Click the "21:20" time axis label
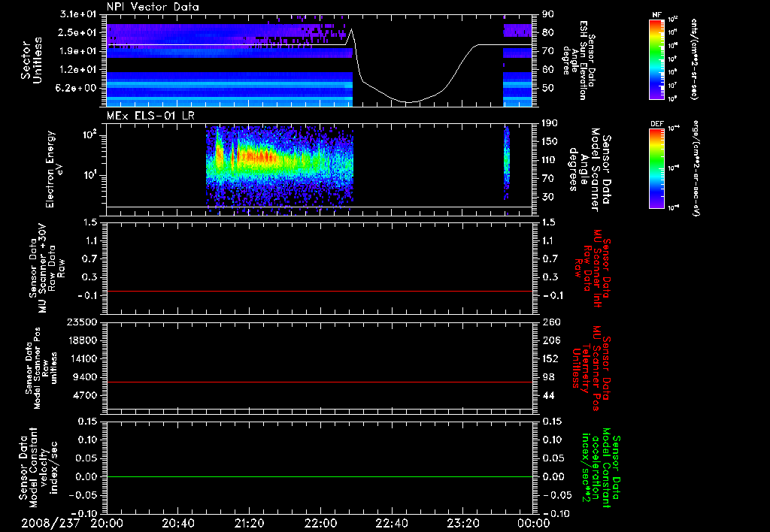The image size is (770, 532). pyautogui.click(x=249, y=523)
